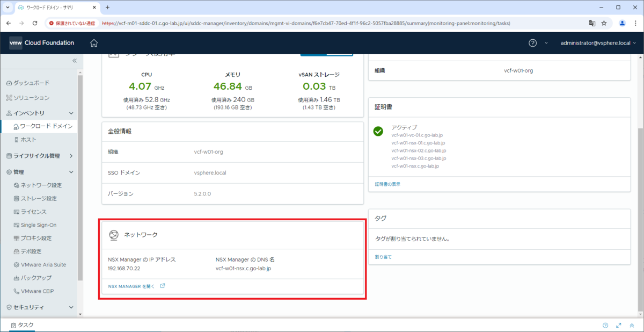Open ソリューション in the sidebar

coord(31,98)
